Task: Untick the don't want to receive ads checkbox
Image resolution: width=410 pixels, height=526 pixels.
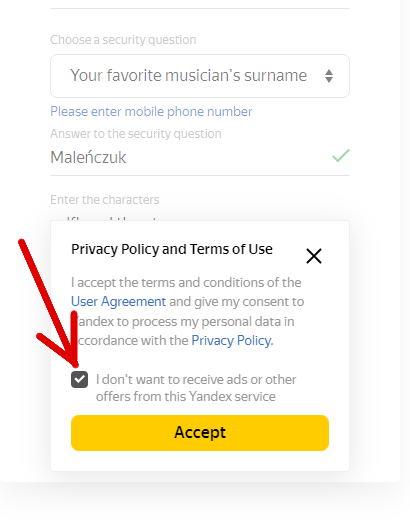Action: (80, 379)
